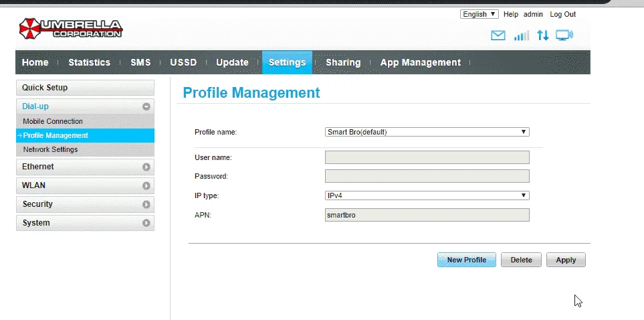644x320 pixels.
Task: Click the data transfer arrows icon
Action: tap(543, 35)
